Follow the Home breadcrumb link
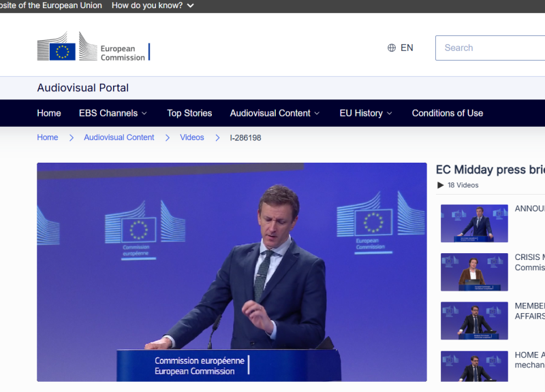 tap(48, 137)
